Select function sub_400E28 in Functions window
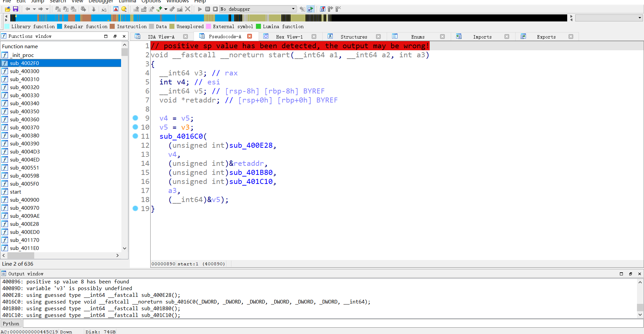The height and width of the screenshot is (334, 644). pyautogui.click(x=25, y=224)
